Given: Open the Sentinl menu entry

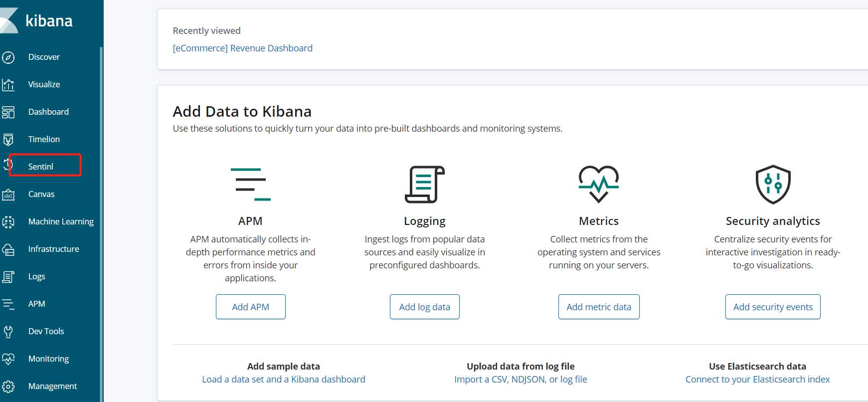Looking at the screenshot, I should click(40, 167).
